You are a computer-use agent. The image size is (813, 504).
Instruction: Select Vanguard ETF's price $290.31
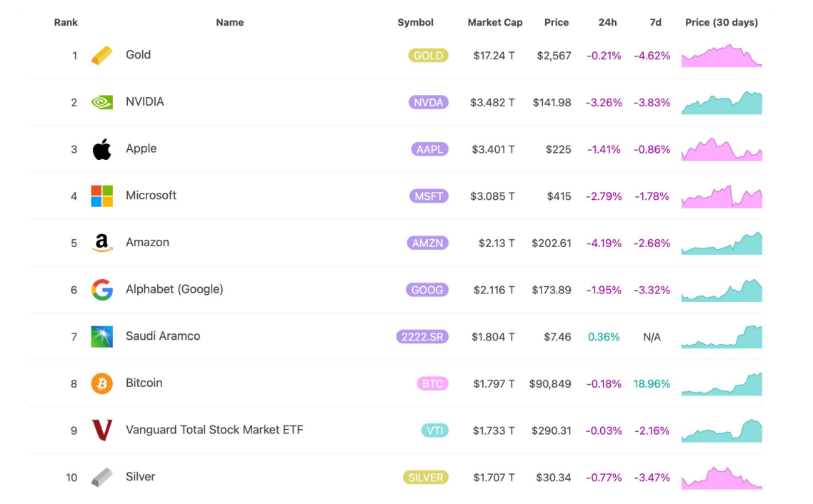(x=551, y=430)
